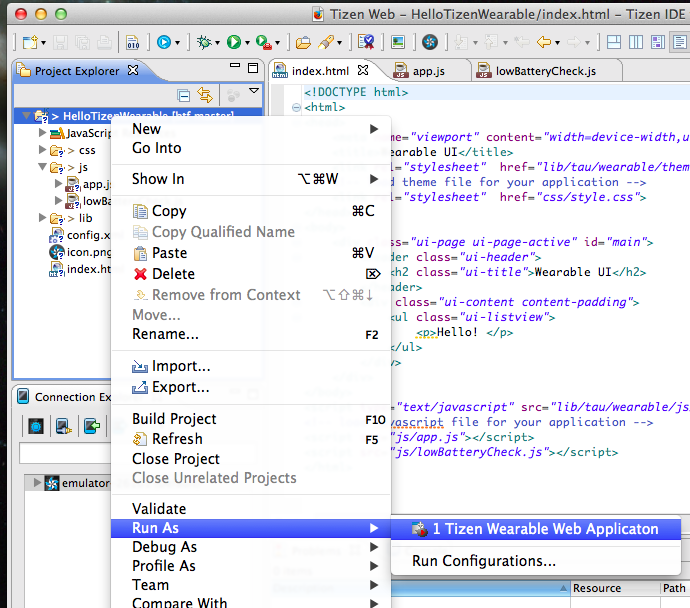Choose Validate from the context menu

coord(251,509)
